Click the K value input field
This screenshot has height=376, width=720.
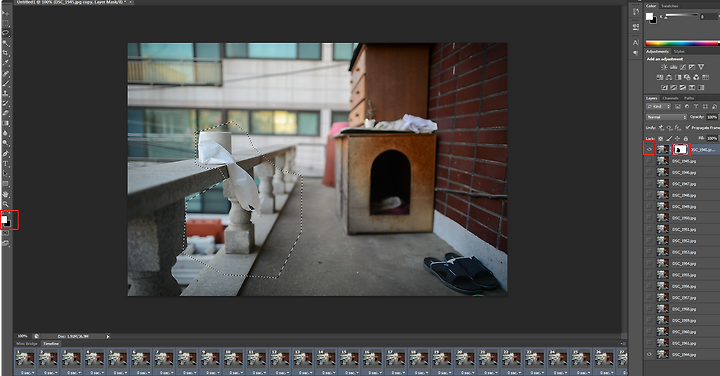(x=709, y=17)
